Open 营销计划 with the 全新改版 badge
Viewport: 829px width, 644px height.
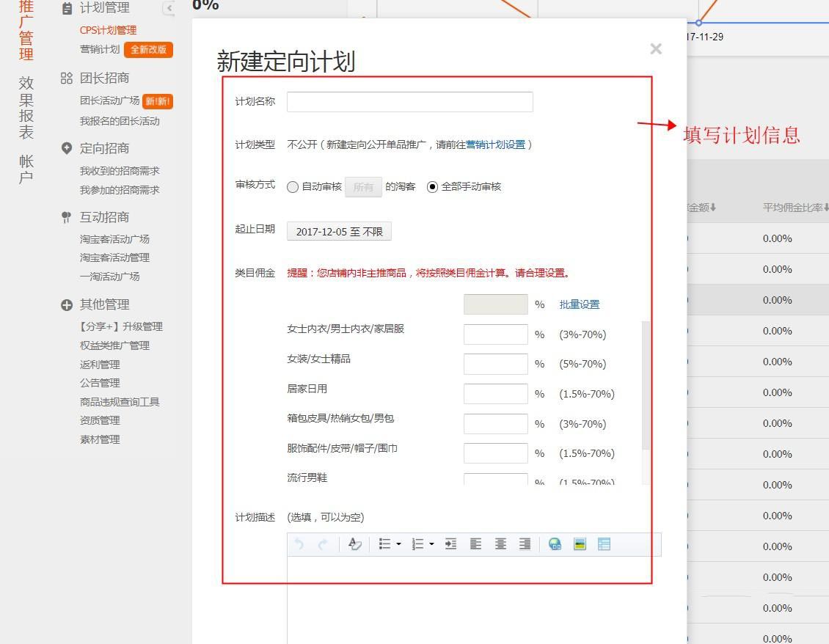(99, 50)
